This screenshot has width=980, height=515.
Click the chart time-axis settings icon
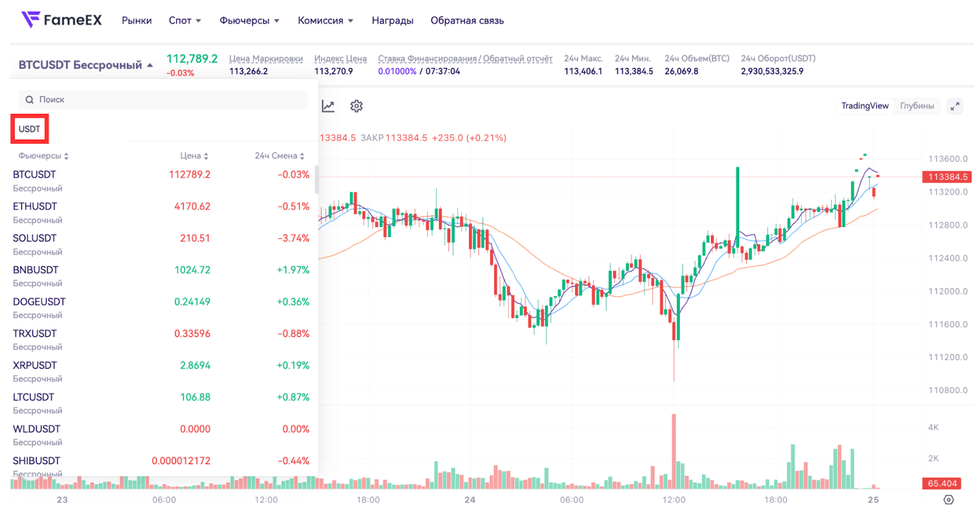point(949,500)
